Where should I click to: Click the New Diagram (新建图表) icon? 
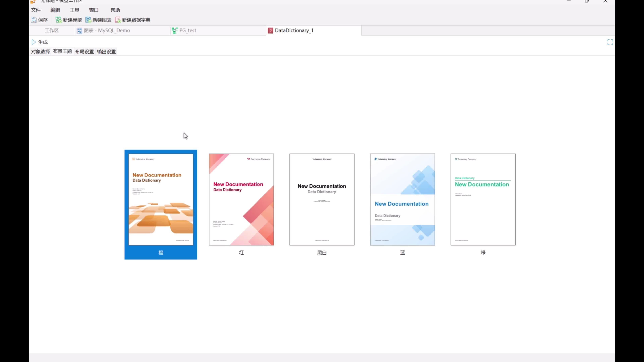[88, 20]
